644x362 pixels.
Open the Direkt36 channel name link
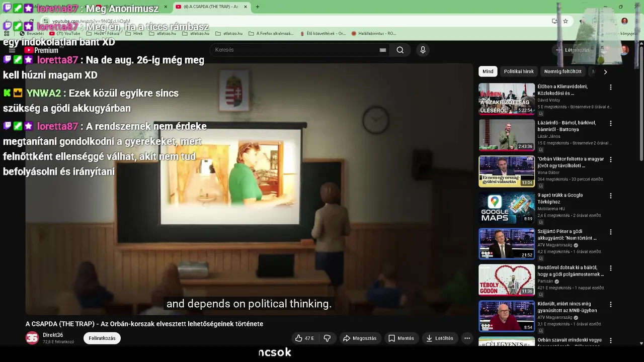coord(53,335)
